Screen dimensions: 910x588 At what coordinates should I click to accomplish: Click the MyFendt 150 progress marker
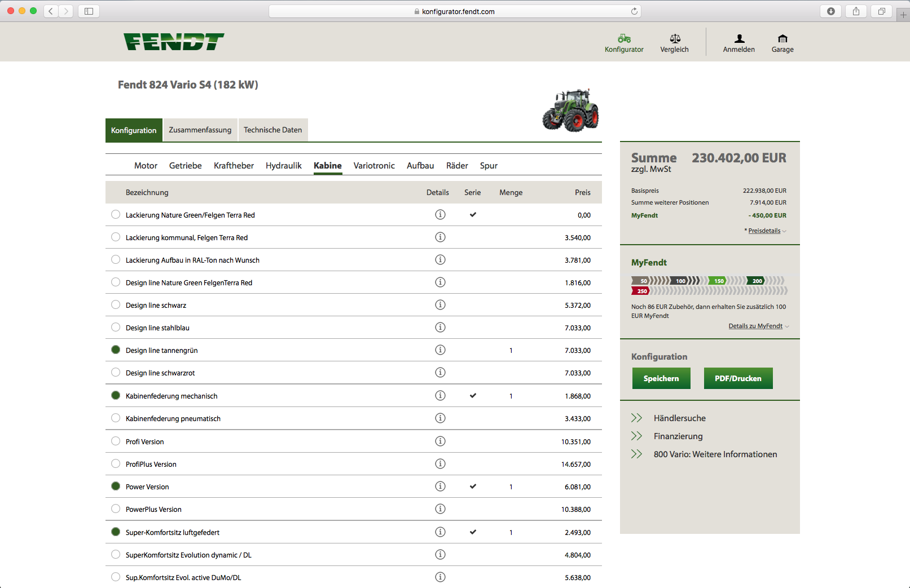[x=718, y=281]
